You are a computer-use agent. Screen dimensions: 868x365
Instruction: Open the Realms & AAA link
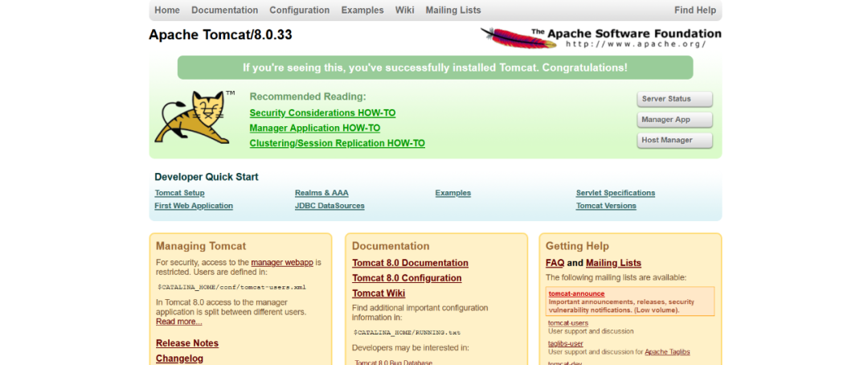coord(321,193)
